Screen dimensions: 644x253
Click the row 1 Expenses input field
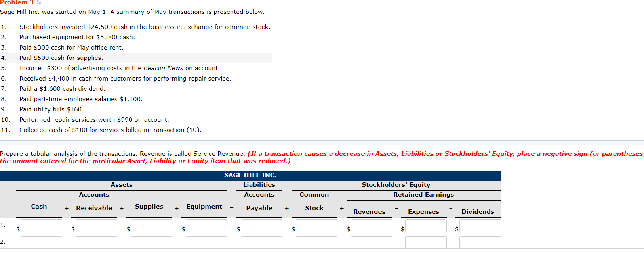(x=426, y=226)
